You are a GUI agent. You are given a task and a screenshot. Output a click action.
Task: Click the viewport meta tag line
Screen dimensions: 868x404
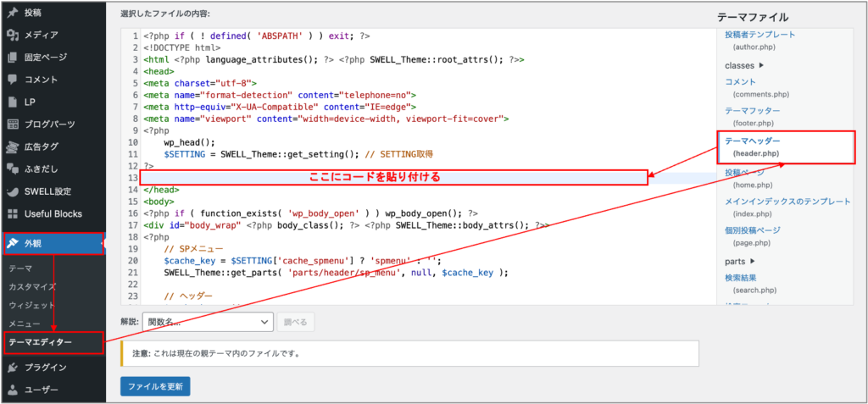coord(326,119)
